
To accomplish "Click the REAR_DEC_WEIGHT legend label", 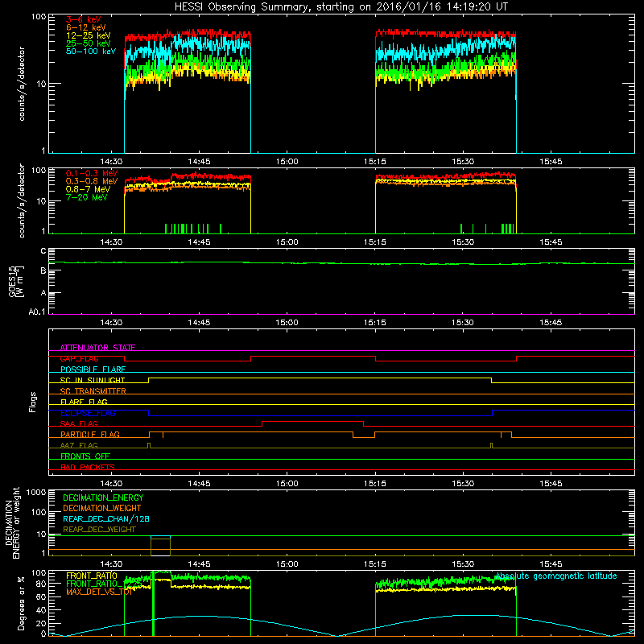I will click(99, 530).
